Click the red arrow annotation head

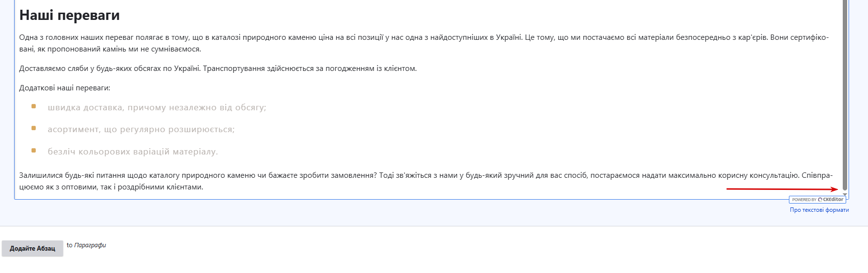point(835,189)
